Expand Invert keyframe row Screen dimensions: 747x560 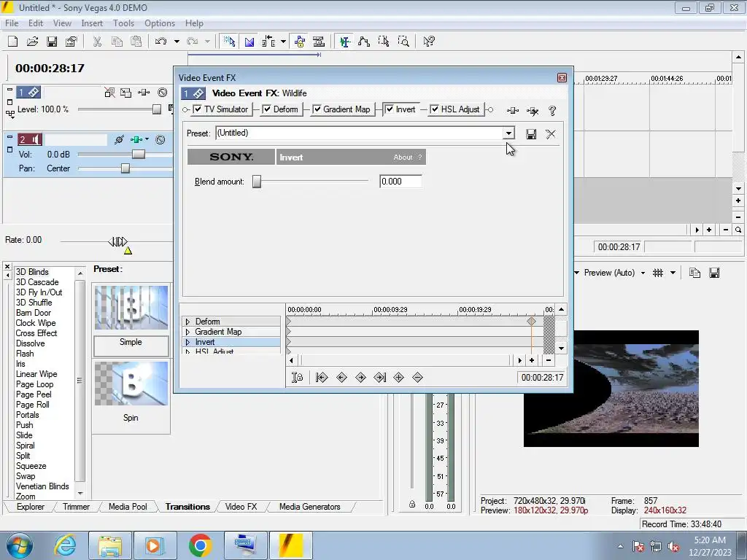pyautogui.click(x=187, y=343)
